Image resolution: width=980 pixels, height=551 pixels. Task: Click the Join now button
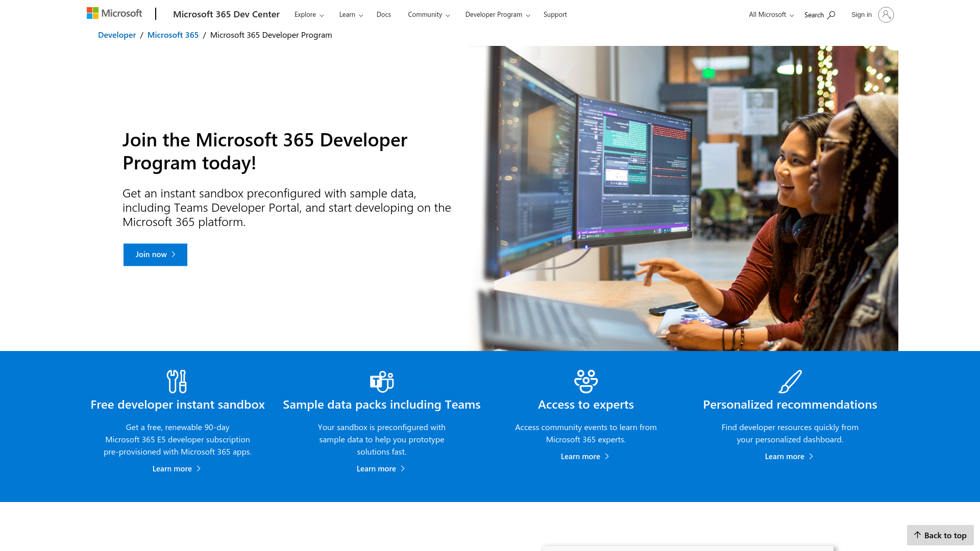[155, 254]
